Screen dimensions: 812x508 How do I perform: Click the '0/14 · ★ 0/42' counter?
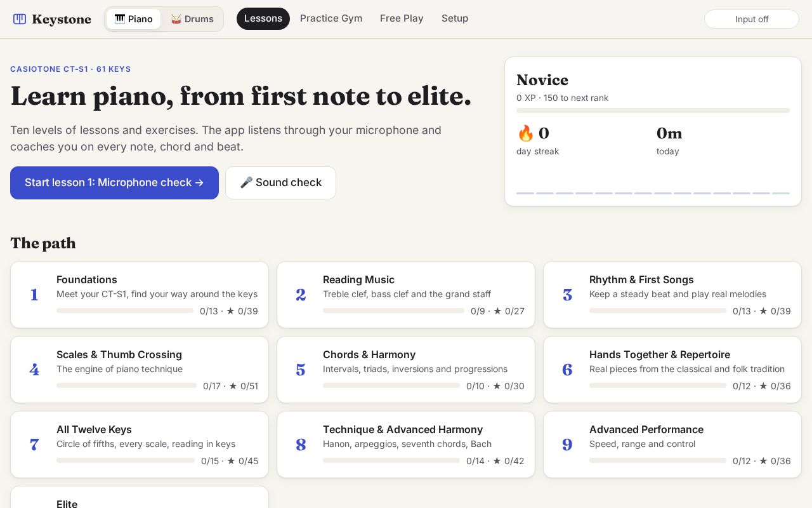495,461
